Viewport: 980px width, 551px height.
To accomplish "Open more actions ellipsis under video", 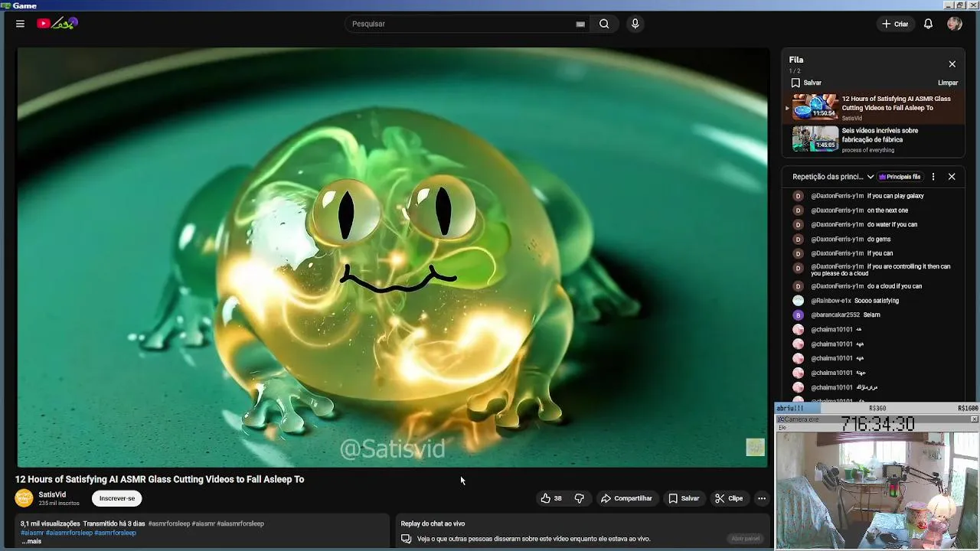I will click(761, 498).
